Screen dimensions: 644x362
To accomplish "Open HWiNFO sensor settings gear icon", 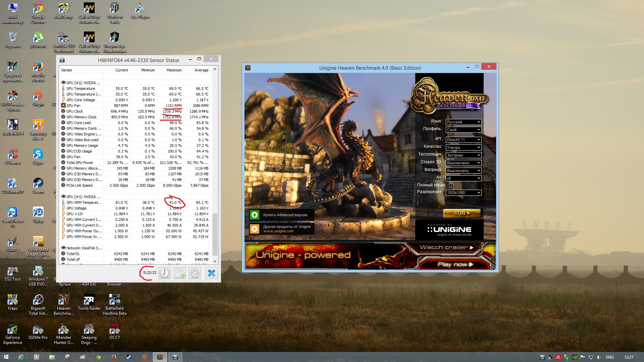I will click(x=195, y=273).
